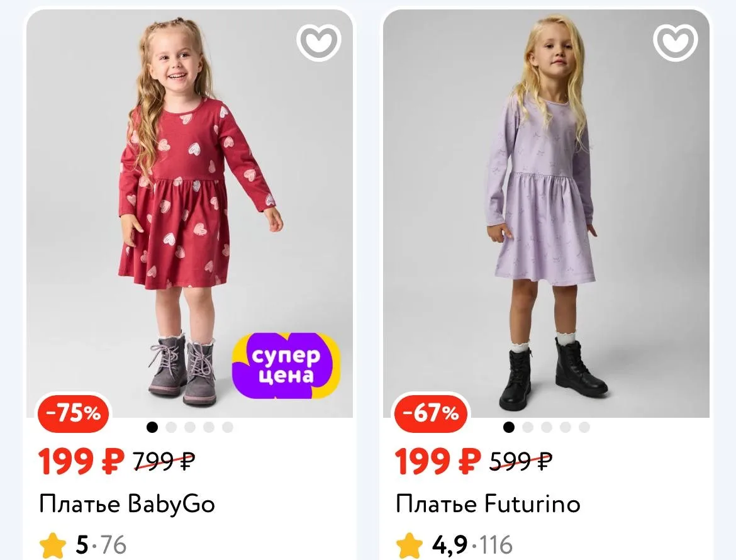The image size is (736, 560).
Task: Select second carousel dot on BabyGo card
Action: pos(171,428)
